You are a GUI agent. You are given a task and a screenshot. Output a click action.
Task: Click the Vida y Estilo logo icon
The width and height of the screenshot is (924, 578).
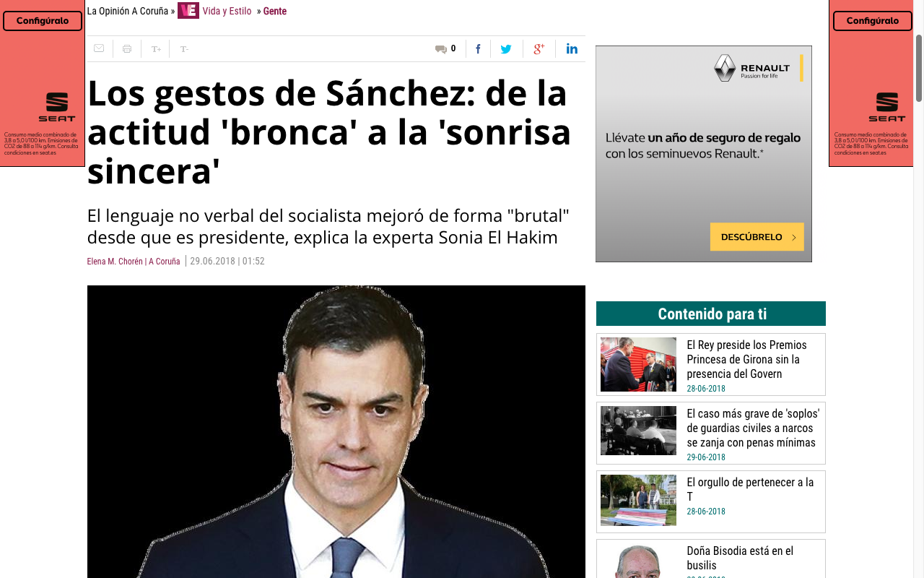tap(188, 11)
